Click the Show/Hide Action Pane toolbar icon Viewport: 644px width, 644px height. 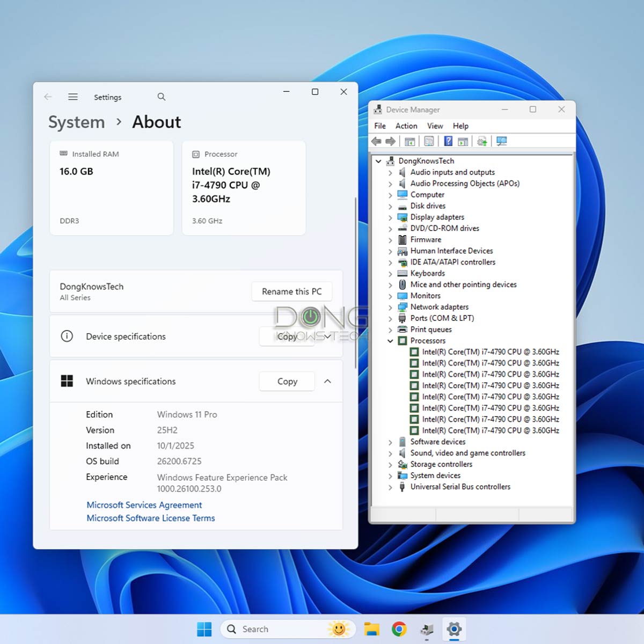463,141
